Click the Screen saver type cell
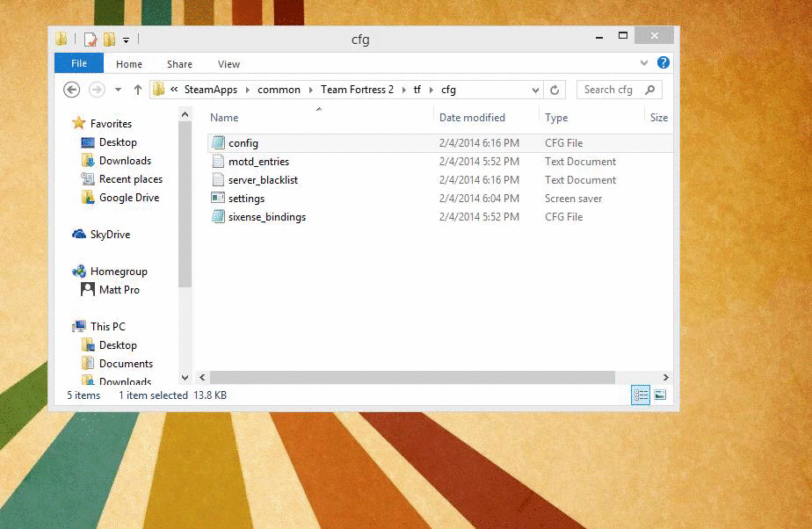This screenshot has height=529, width=812. [573, 199]
